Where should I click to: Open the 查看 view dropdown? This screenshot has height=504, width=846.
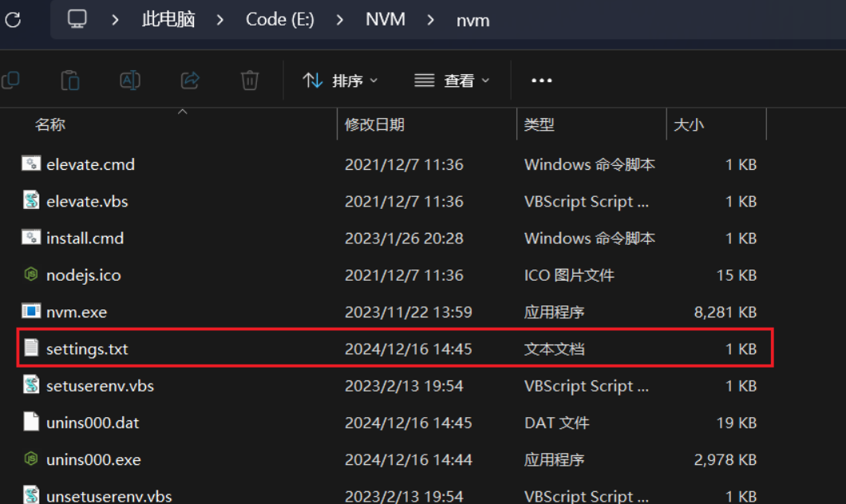click(x=452, y=80)
